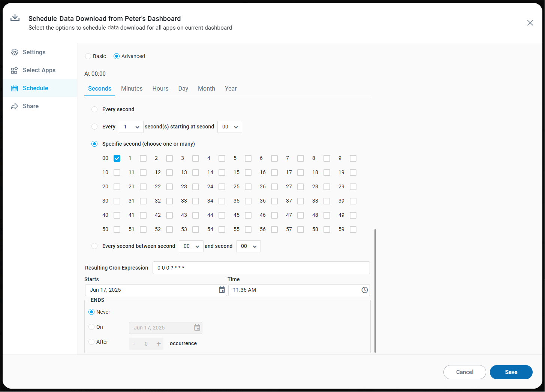Open the starting at second dropdown
The width and height of the screenshot is (545, 392).
[229, 127]
